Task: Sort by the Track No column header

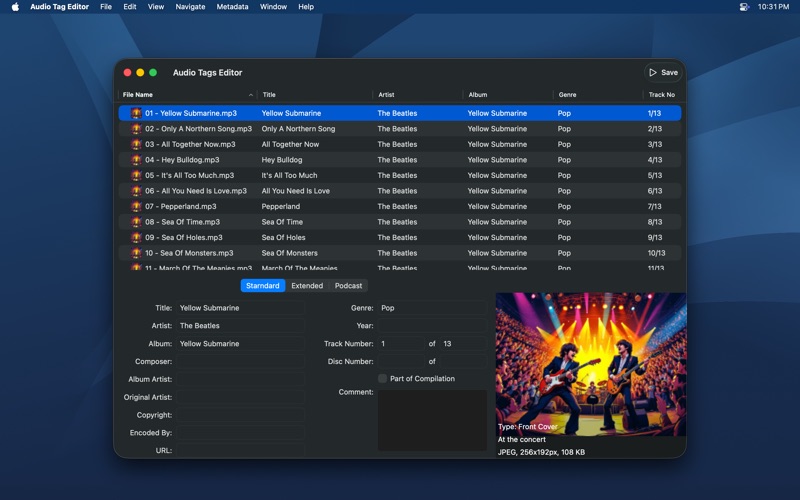Action: pyautogui.click(x=662, y=95)
